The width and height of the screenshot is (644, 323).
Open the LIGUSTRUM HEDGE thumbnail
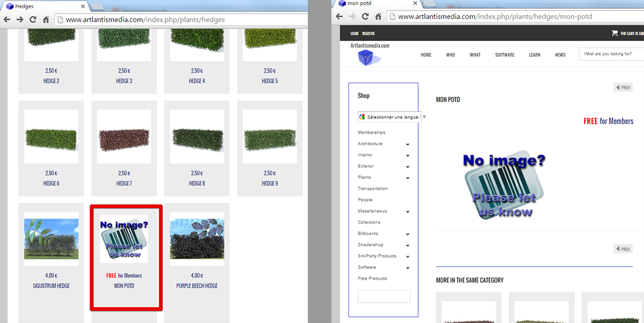tap(52, 239)
